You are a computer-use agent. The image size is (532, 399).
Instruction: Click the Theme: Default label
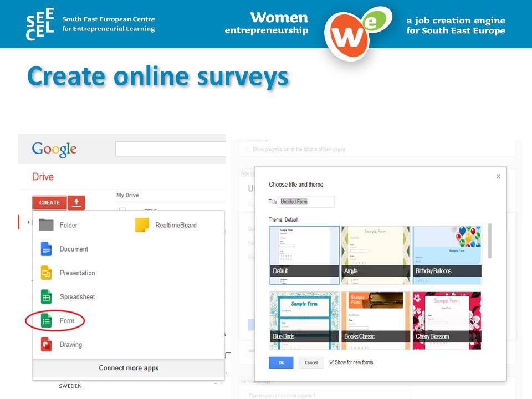[x=284, y=220]
